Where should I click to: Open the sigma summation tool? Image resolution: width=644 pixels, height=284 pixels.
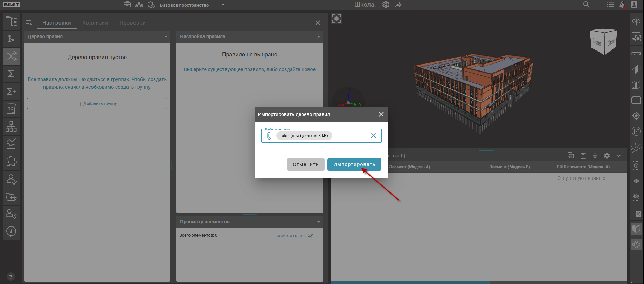point(11,74)
